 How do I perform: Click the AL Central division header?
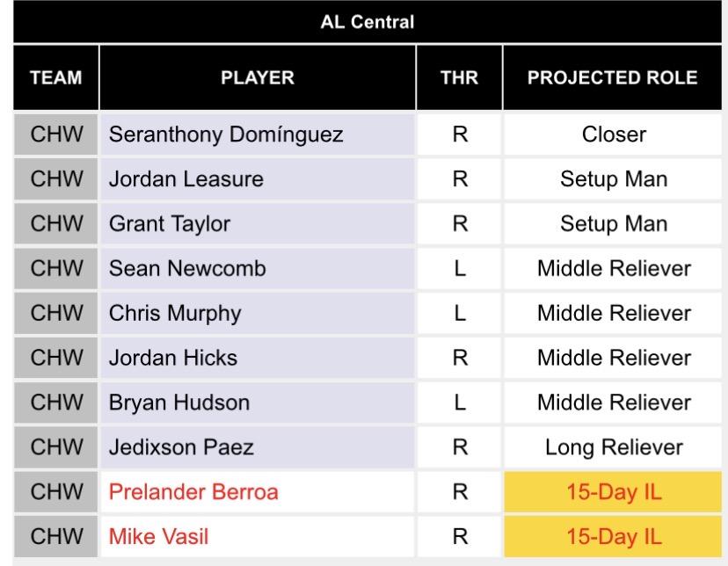367,22
